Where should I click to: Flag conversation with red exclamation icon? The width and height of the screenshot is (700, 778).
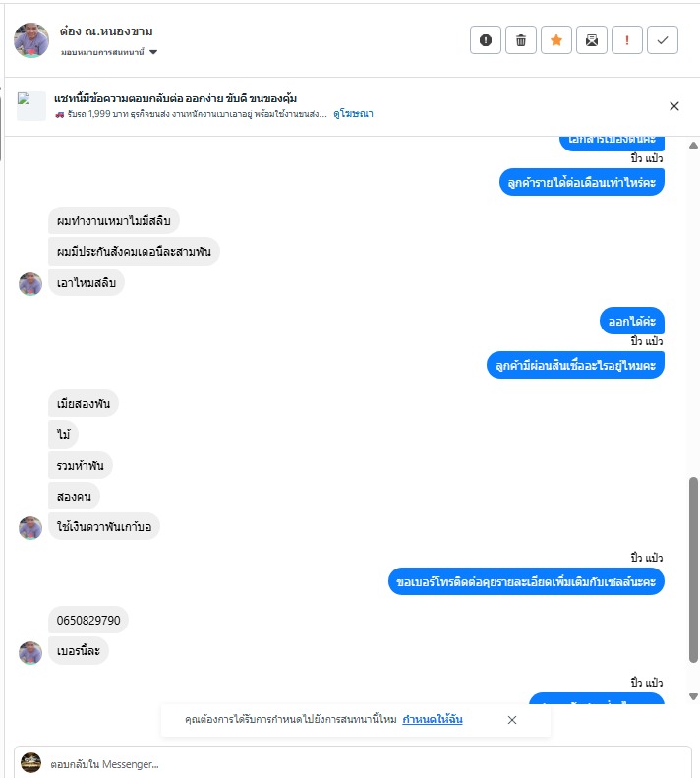point(627,39)
